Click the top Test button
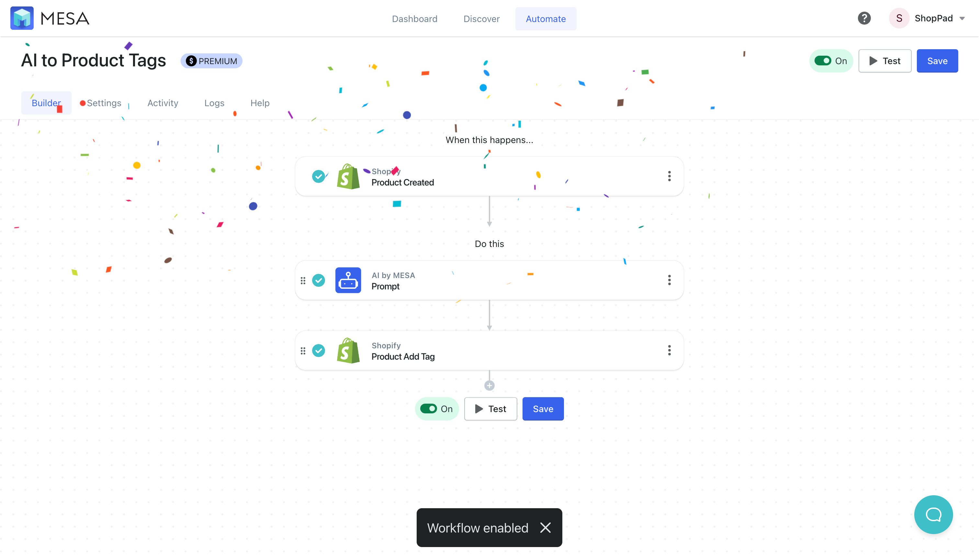 tap(885, 61)
